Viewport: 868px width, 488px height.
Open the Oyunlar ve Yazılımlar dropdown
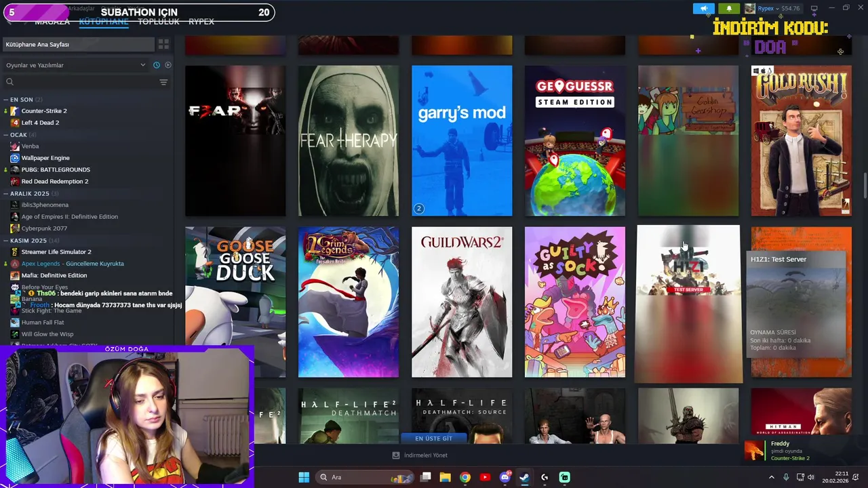coord(75,65)
